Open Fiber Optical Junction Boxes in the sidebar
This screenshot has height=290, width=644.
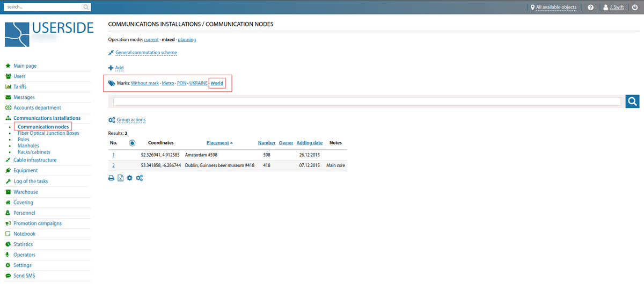click(x=48, y=133)
